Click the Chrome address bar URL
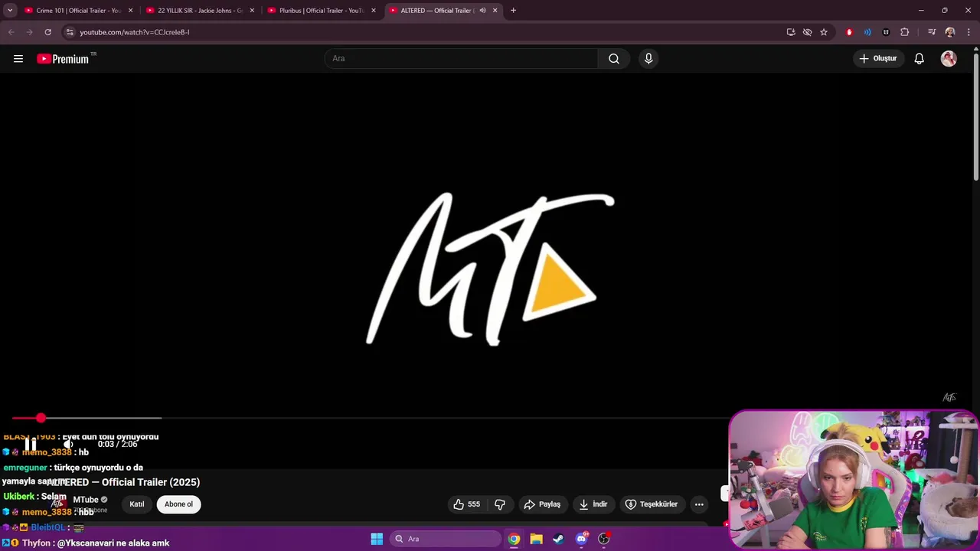Screen dimensions: 980x551 click(x=135, y=32)
